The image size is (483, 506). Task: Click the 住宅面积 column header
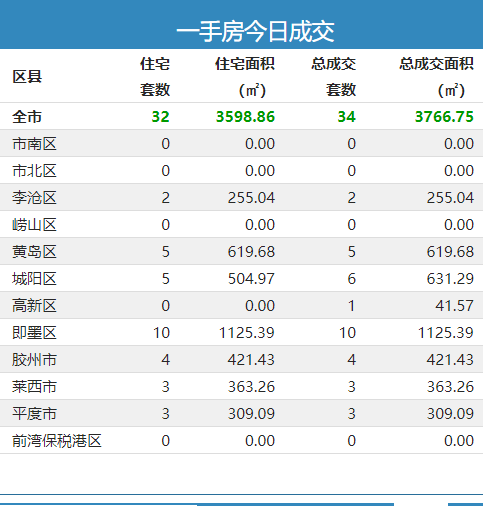click(245, 77)
